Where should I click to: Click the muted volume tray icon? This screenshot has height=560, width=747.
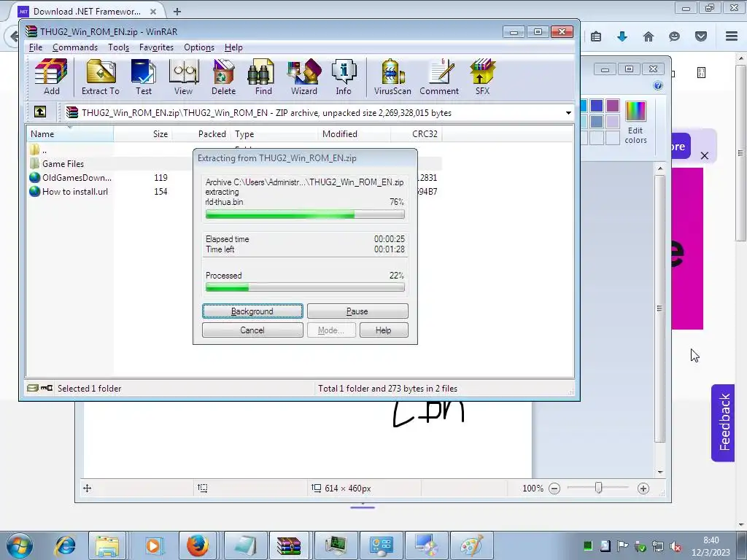[x=675, y=546]
